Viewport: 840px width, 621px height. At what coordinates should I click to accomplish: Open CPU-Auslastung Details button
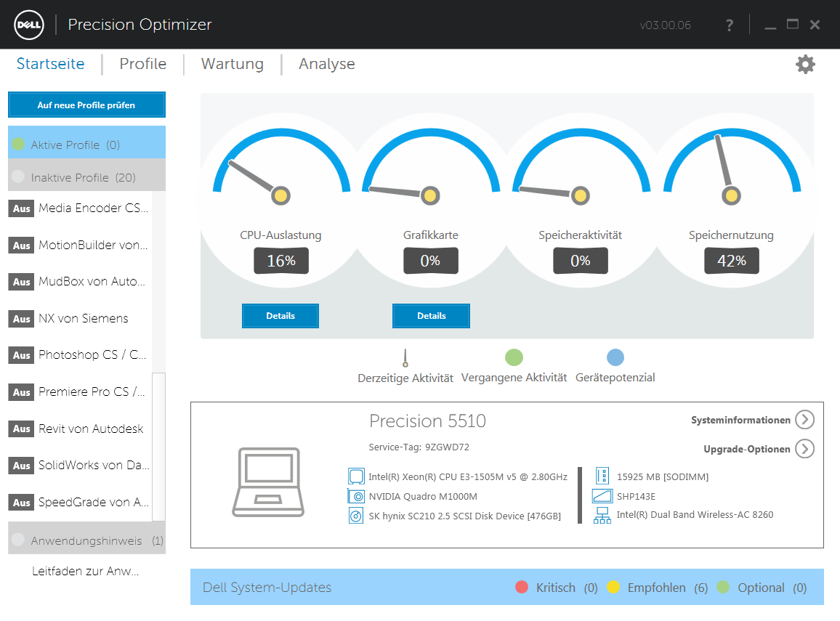(x=280, y=316)
